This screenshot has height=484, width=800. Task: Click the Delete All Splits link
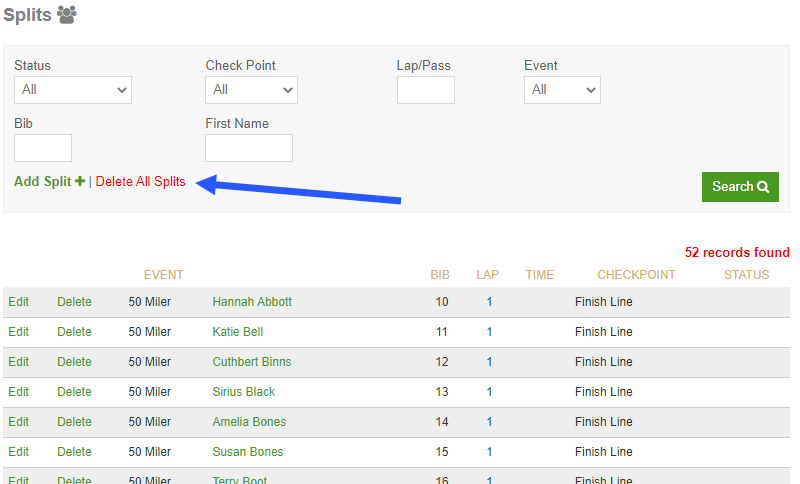[x=140, y=182]
